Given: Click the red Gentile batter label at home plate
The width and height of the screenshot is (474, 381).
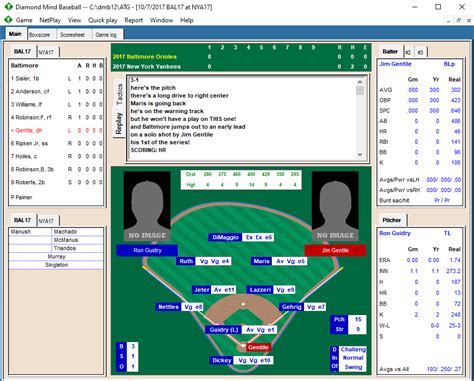Looking at the screenshot, I should [259, 347].
